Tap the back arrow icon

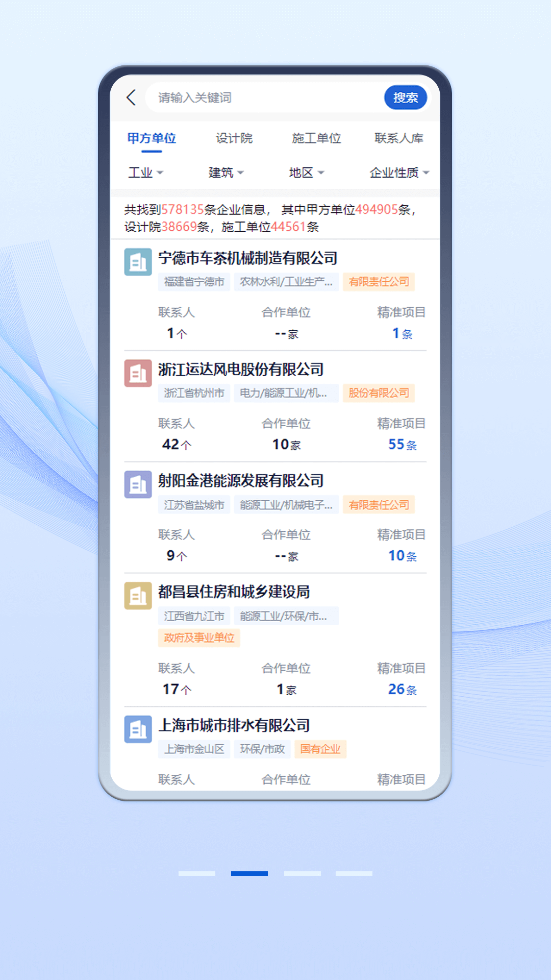[131, 97]
